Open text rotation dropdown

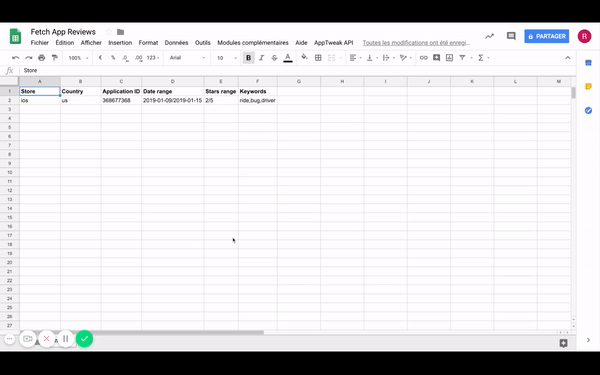[x=405, y=58]
